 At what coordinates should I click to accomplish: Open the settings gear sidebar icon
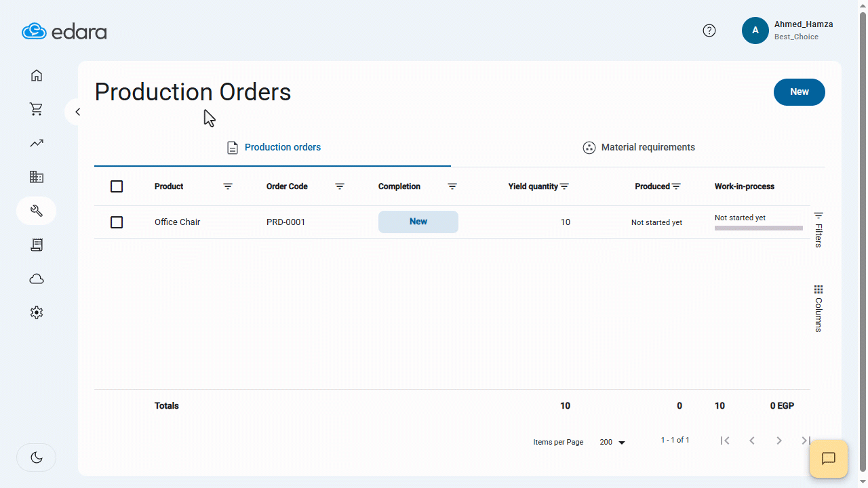pos(37,312)
